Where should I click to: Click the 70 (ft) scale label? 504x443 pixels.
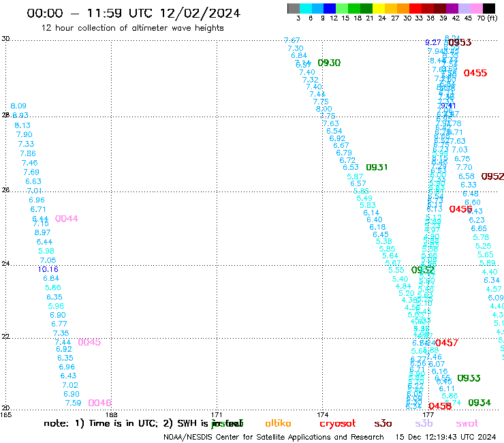point(487,18)
